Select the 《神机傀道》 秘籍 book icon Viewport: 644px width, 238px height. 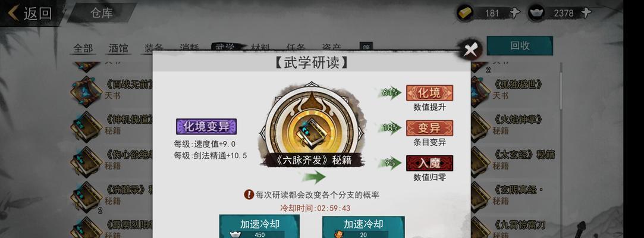86,126
